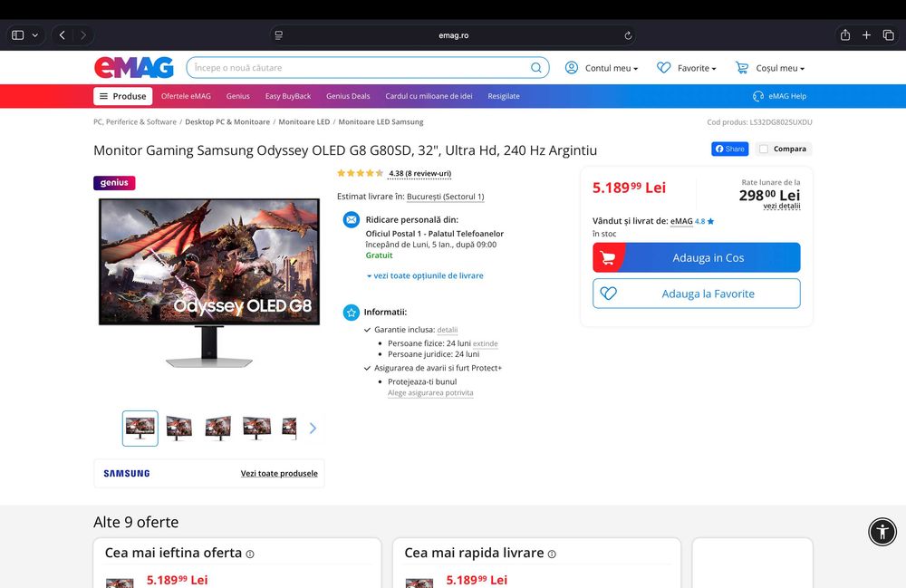
Task: Click Adauga in Cos button
Action: (x=696, y=257)
